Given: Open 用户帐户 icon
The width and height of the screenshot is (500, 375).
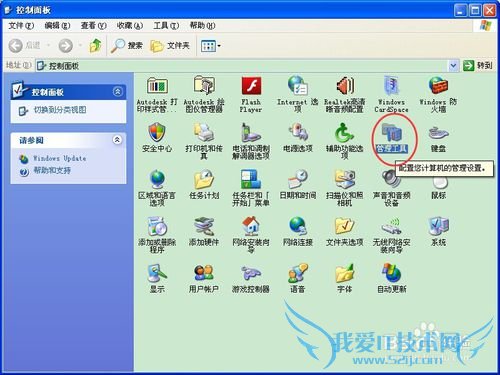Looking at the screenshot, I should point(204,273).
